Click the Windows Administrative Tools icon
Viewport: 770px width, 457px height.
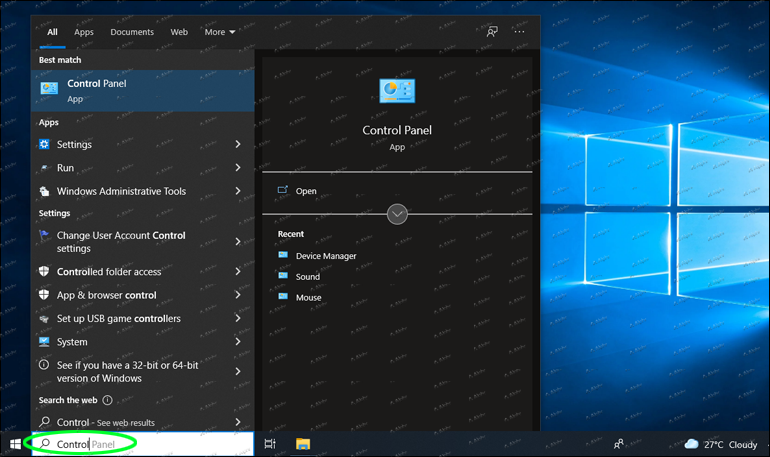(44, 191)
